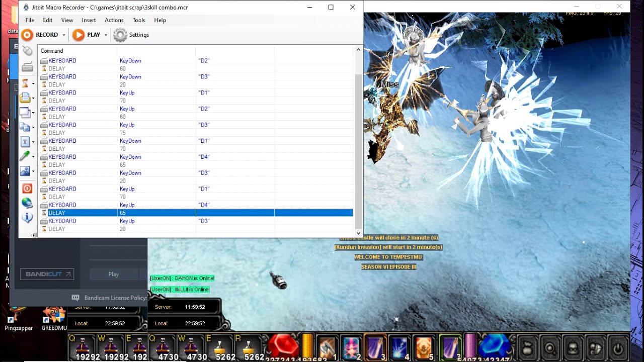Click the gear icon beside Settings

coord(120,35)
